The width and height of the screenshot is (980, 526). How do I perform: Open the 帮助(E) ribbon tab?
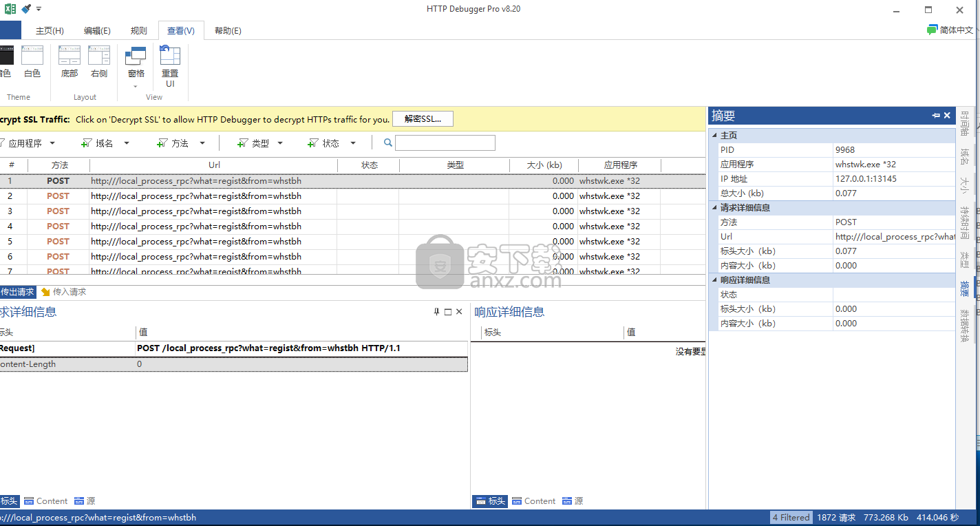228,30
